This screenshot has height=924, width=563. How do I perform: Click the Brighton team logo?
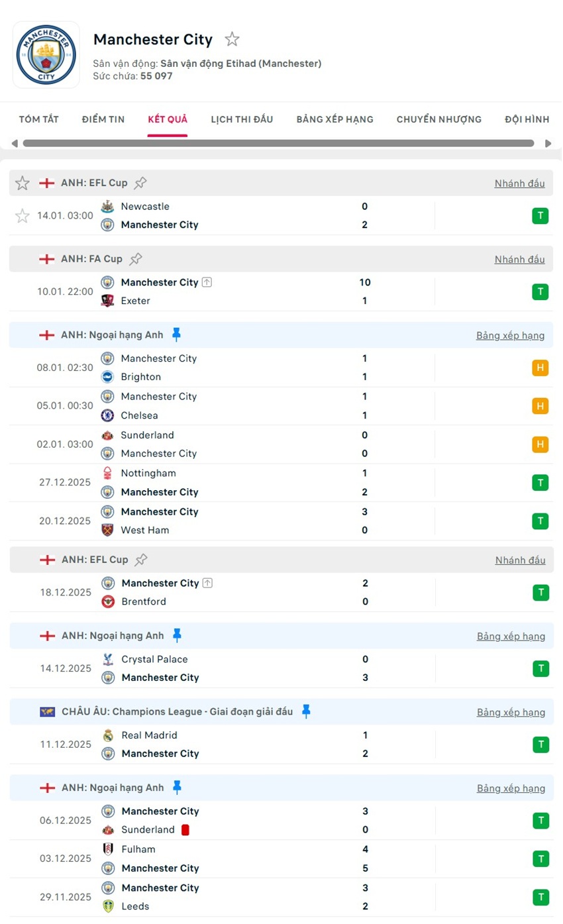(x=107, y=376)
